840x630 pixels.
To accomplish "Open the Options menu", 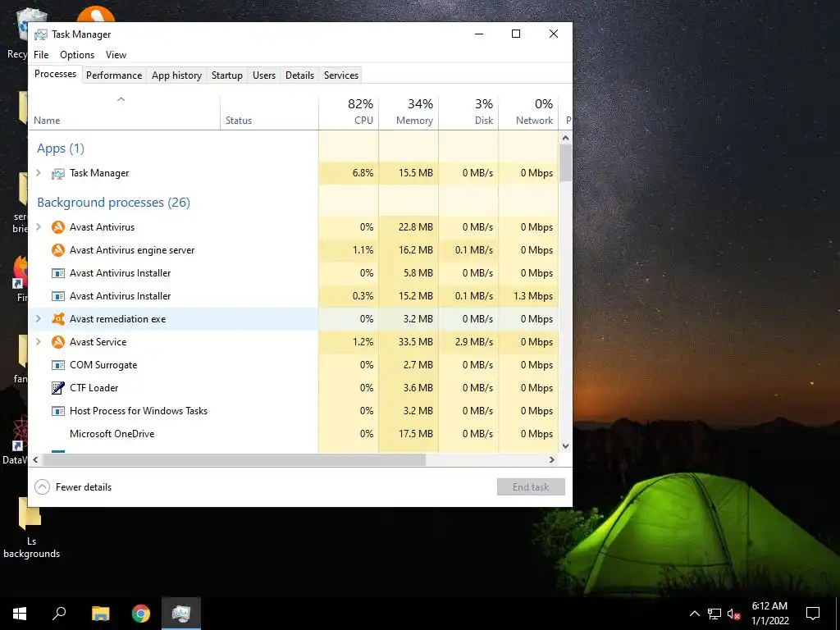I will click(x=77, y=55).
